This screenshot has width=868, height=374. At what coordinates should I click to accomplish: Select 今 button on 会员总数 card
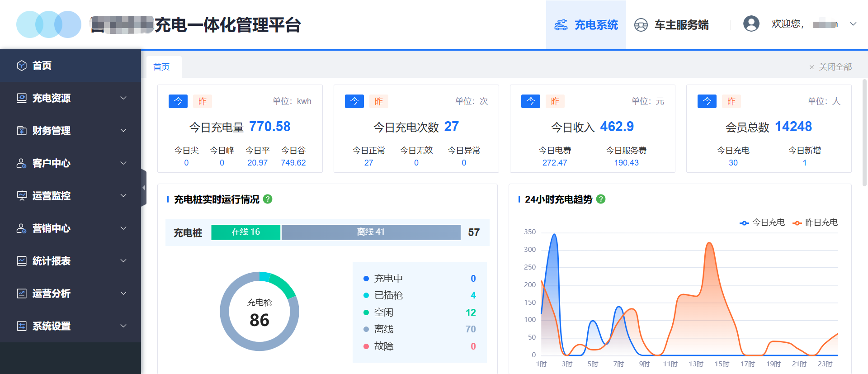[707, 101]
